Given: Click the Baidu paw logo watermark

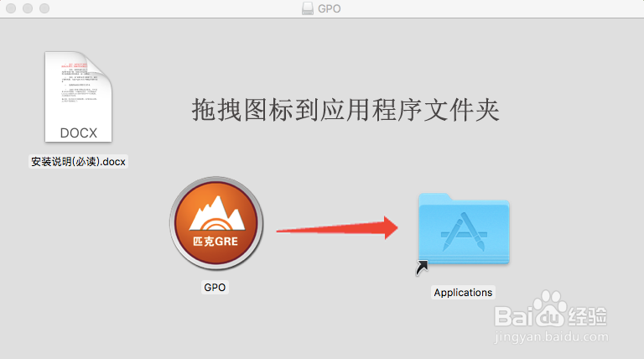Looking at the screenshot, I should pos(550,308).
